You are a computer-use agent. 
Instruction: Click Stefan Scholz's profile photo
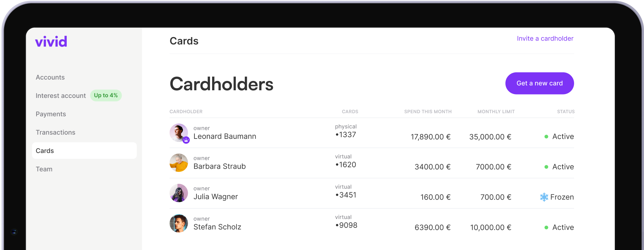(x=179, y=223)
